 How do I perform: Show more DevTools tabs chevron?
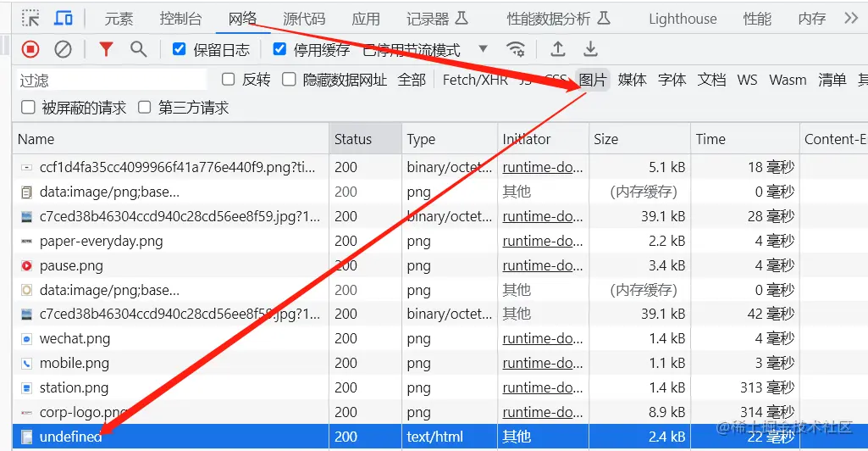[x=851, y=19]
